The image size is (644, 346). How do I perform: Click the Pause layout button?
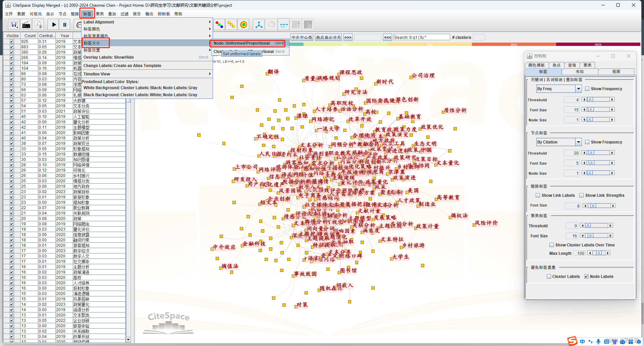(x=65, y=24)
